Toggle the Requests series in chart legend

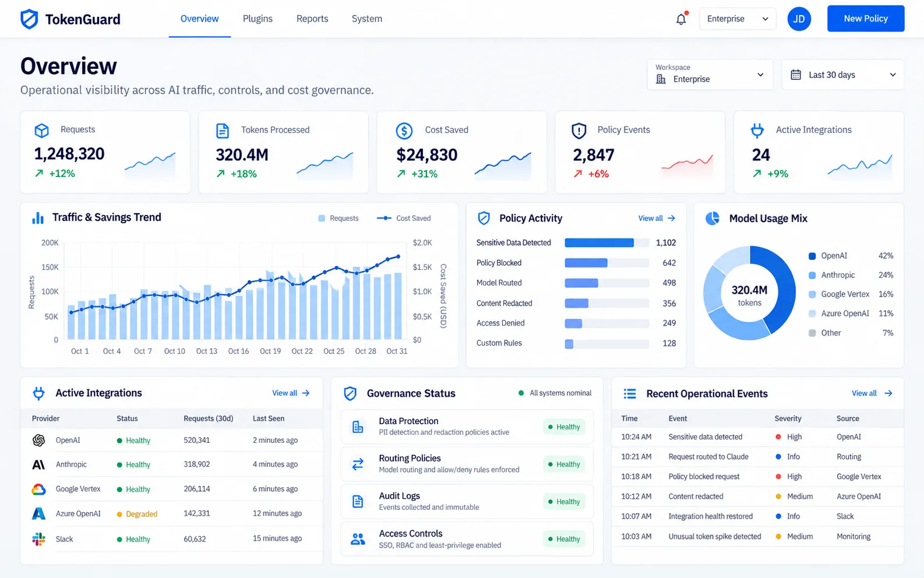[x=338, y=218]
